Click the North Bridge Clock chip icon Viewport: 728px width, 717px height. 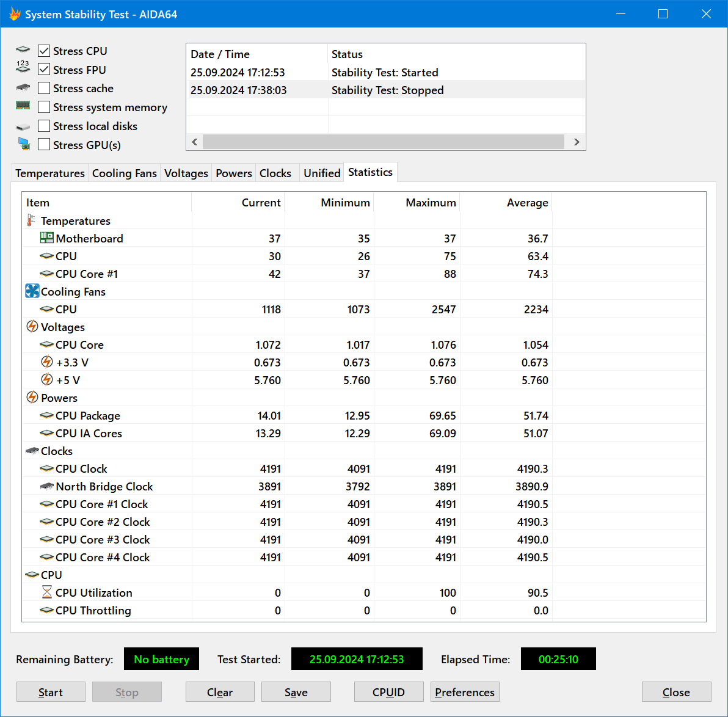(x=47, y=486)
